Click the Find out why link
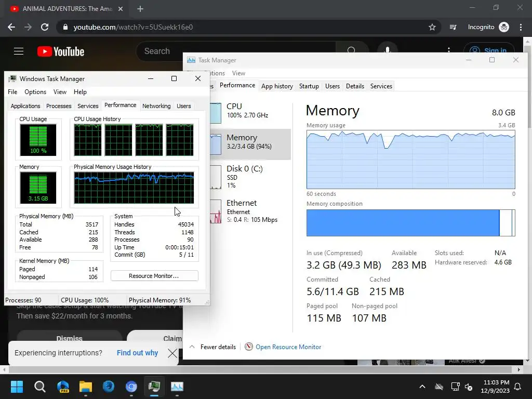Screen dimensions: 532x399 [137, 353]
